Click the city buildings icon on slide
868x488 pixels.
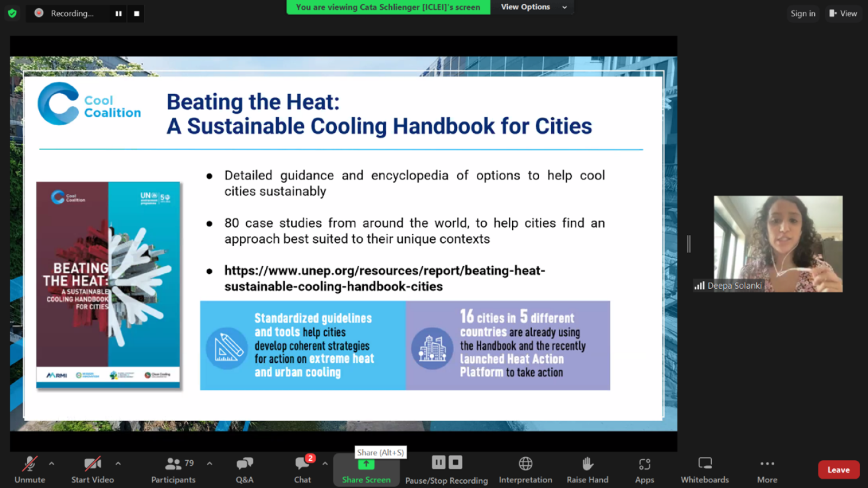pyautogui.click(x=432, y=348)
